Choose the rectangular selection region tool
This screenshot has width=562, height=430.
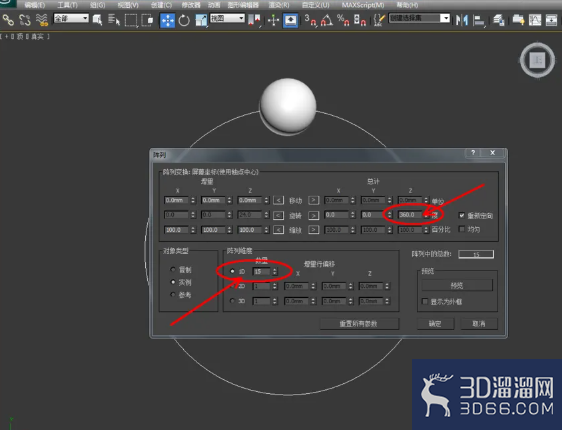[x=131, y=20]
